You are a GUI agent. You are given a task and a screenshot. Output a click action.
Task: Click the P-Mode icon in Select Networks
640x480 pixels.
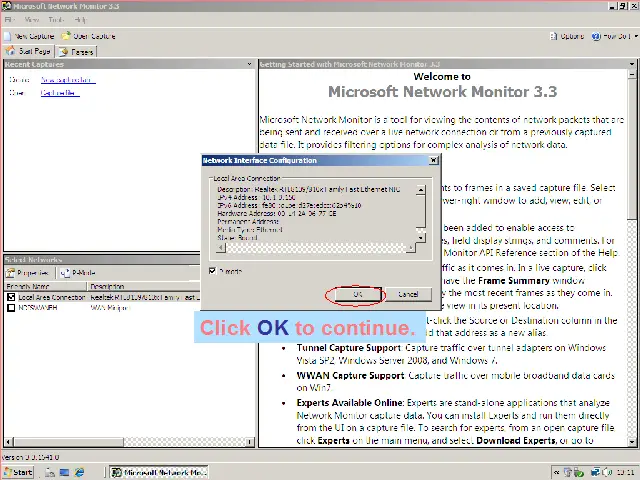pos(65,273)
